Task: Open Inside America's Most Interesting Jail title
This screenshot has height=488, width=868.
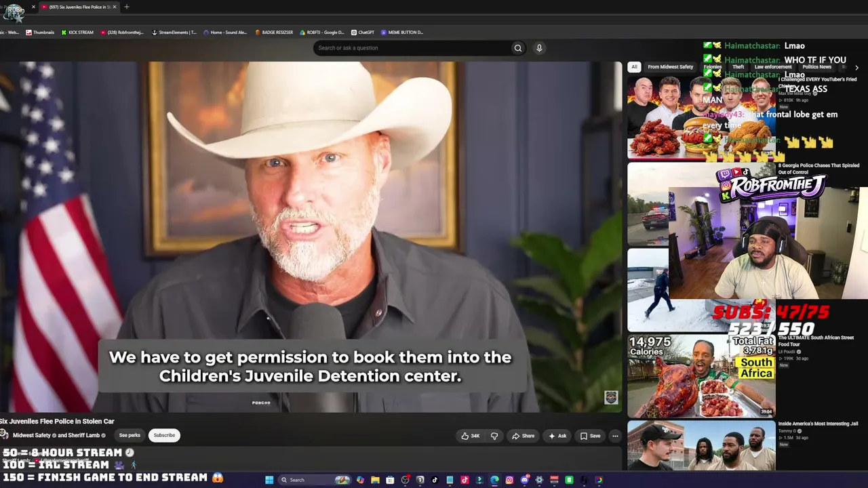Action: (x=818, y=424)
